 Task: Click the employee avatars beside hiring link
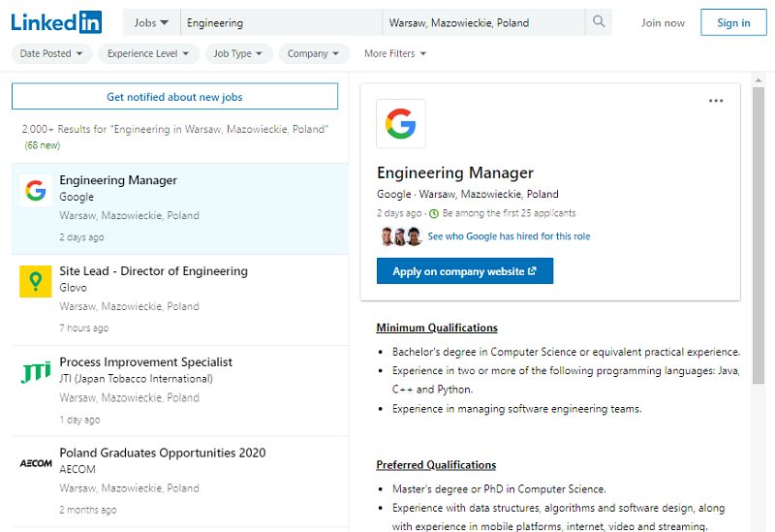coord(400,236)
